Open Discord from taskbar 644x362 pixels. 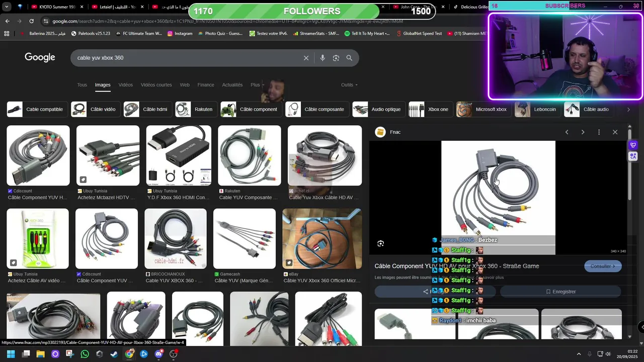tap(159, 354)
